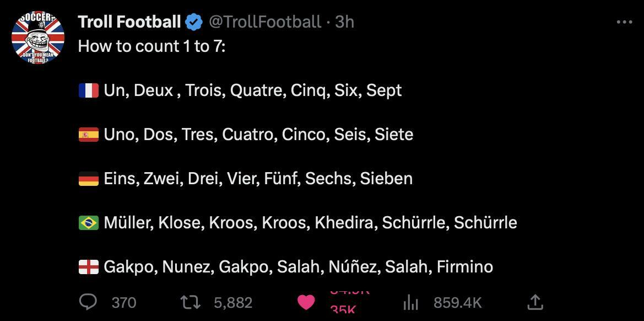Click the 3h timestamp link

[344, 22]
